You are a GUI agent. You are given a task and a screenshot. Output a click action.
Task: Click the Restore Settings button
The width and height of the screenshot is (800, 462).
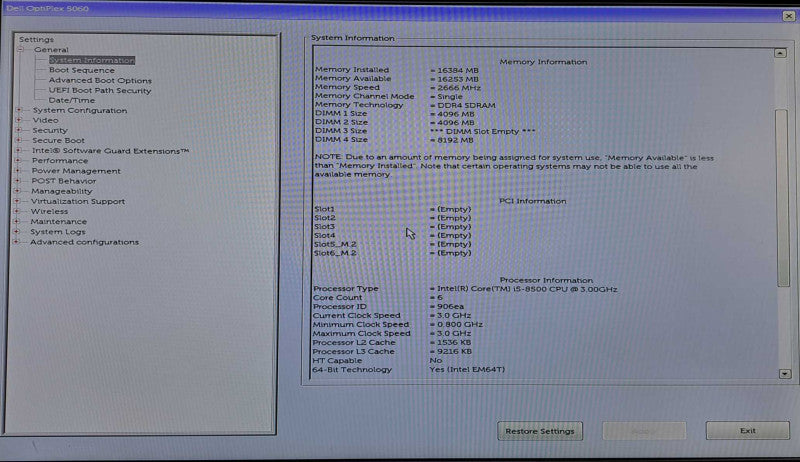click(540, 431)
